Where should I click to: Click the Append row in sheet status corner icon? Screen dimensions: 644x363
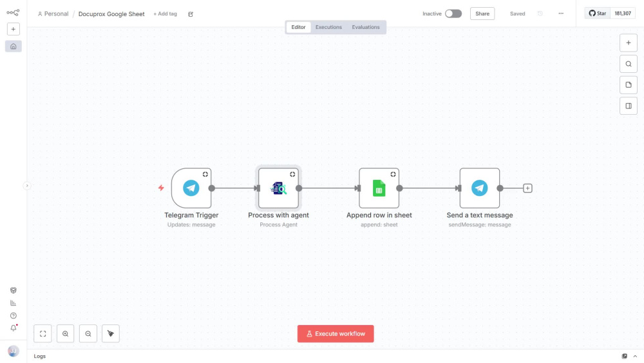(393, 174)
